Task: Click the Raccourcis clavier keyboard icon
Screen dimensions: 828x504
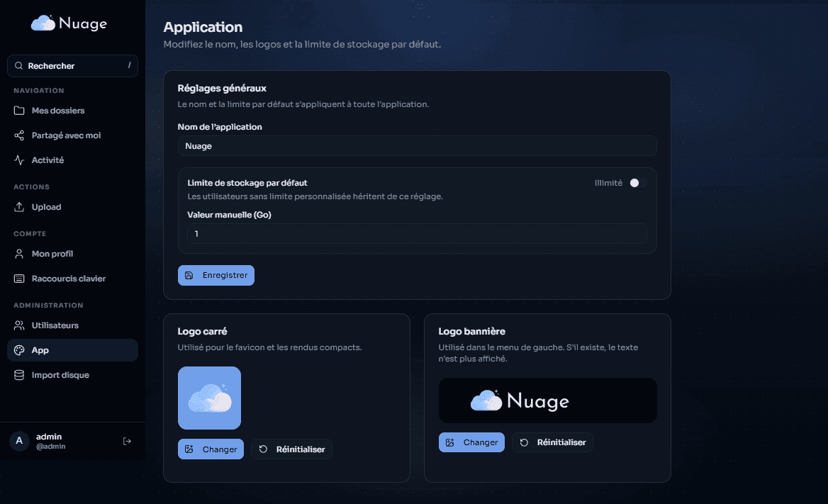Action: pos(18,278)
